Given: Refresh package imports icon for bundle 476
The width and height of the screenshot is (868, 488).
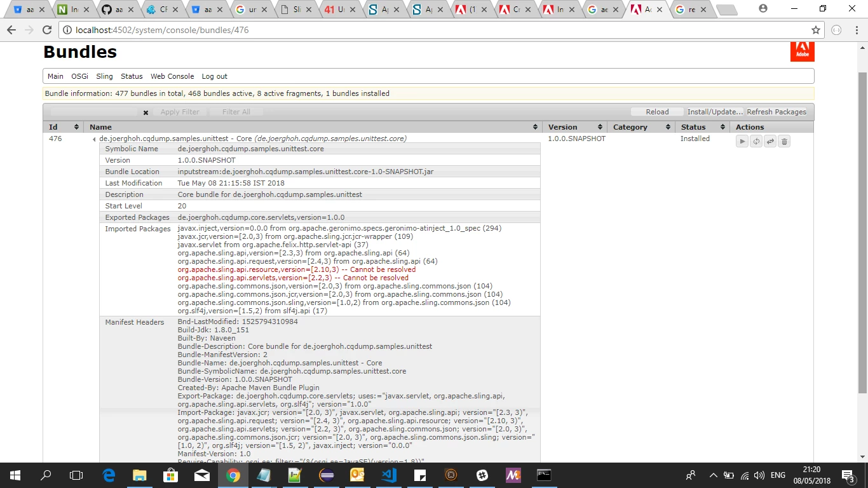Looking at the screenshot, I should pos(756,142).
